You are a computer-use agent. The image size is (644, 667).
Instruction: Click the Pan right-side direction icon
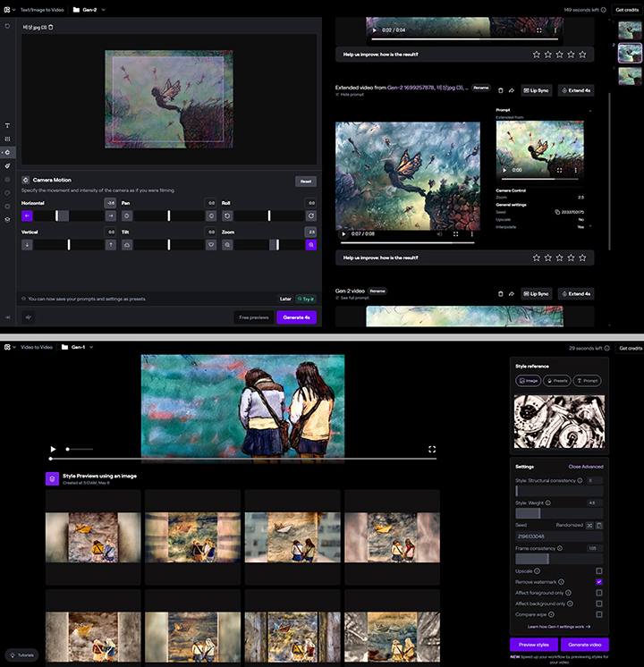point(211,215)
